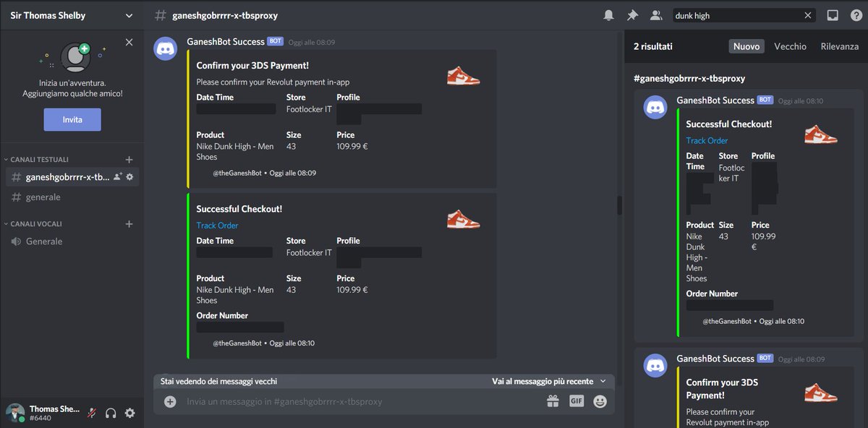
Task: Open notification settings bell icon
Action: tap(609, 15)
